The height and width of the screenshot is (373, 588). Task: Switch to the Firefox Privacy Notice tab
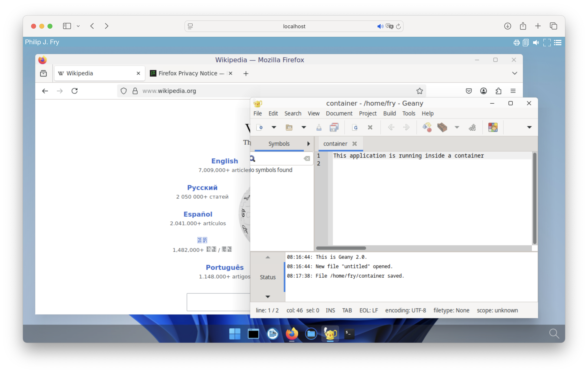(188, 73)
